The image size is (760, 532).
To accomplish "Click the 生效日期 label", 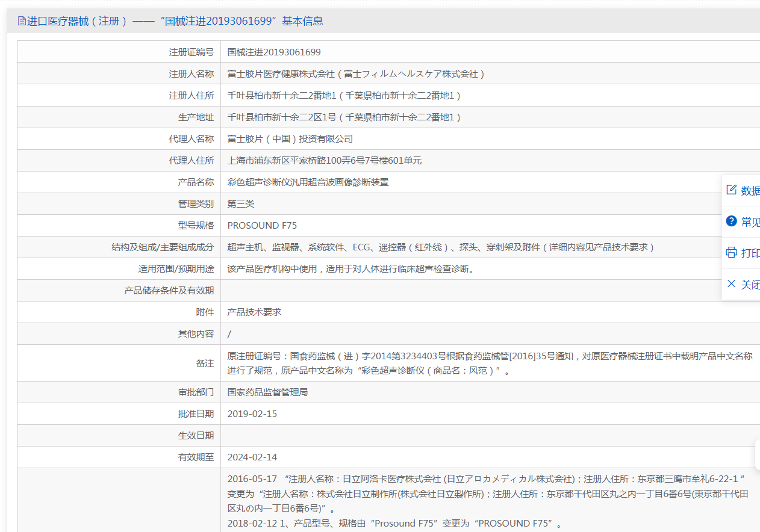I will coord(196,436).
